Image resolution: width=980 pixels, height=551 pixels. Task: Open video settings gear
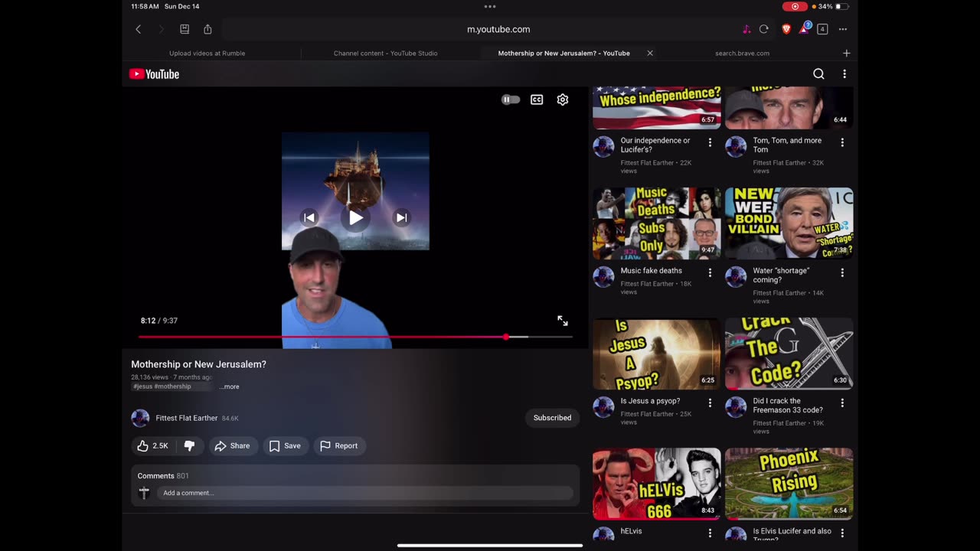point(563,99)
